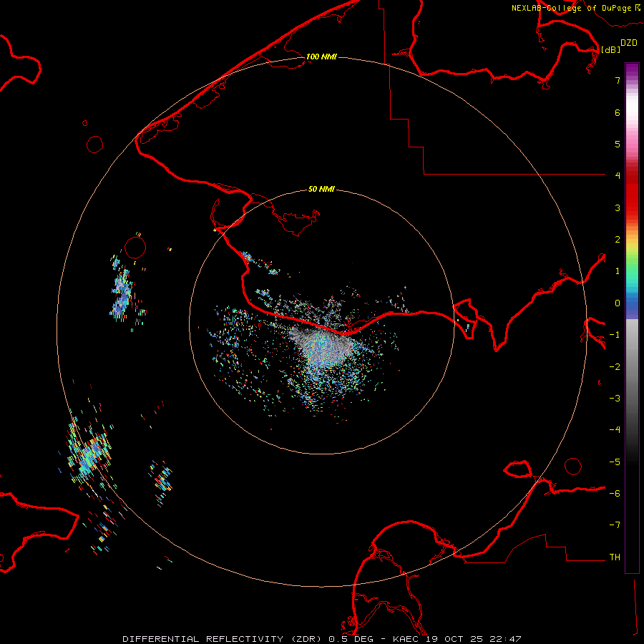
Task: Click the -5 value on the scale
Action: pyautogui.click(x=615, y=462)
